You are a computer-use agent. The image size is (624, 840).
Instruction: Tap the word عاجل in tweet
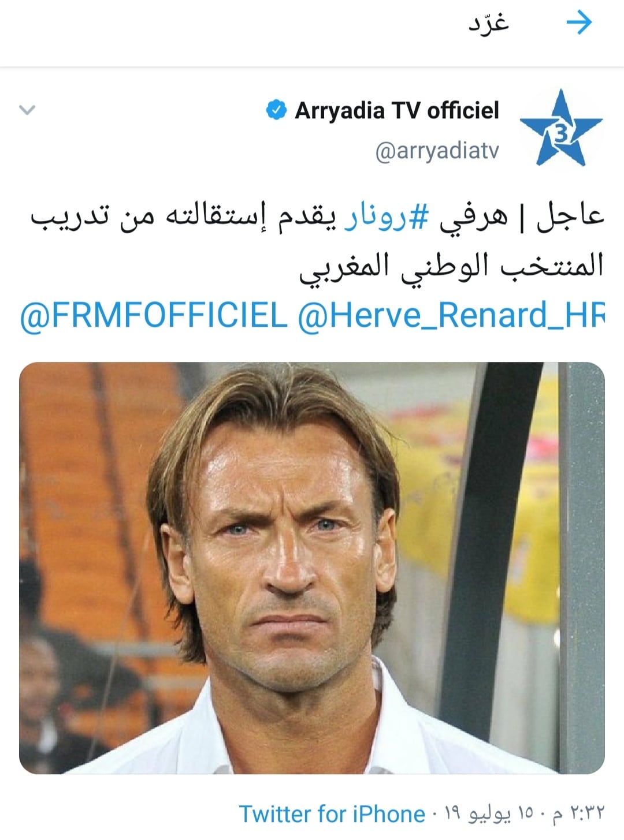pyautogui.click(x=570, y=219)
